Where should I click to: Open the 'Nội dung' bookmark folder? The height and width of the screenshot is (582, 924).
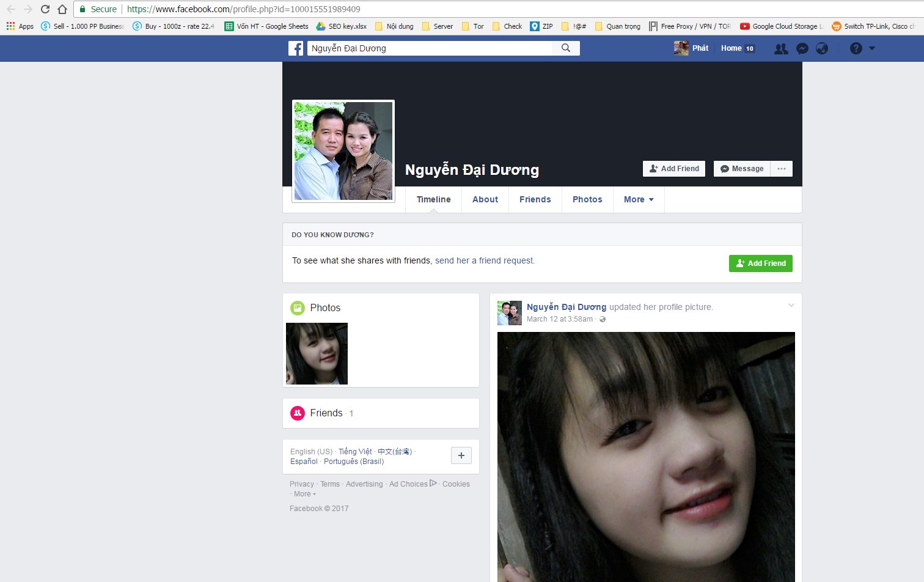click(x=394, y=26)
